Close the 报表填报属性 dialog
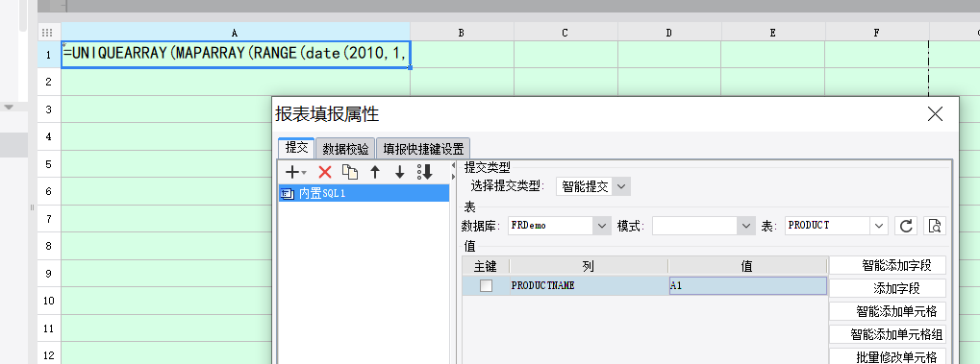This screenshot has height=364, width=980. click(935, 113)
